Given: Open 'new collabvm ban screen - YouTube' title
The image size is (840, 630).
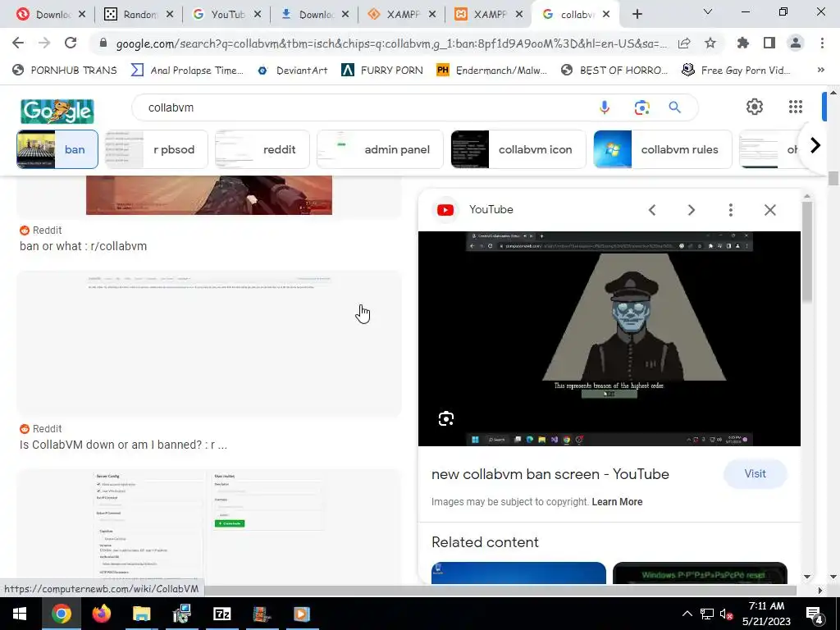Looking at the screenshot, I should pos(550,474).
